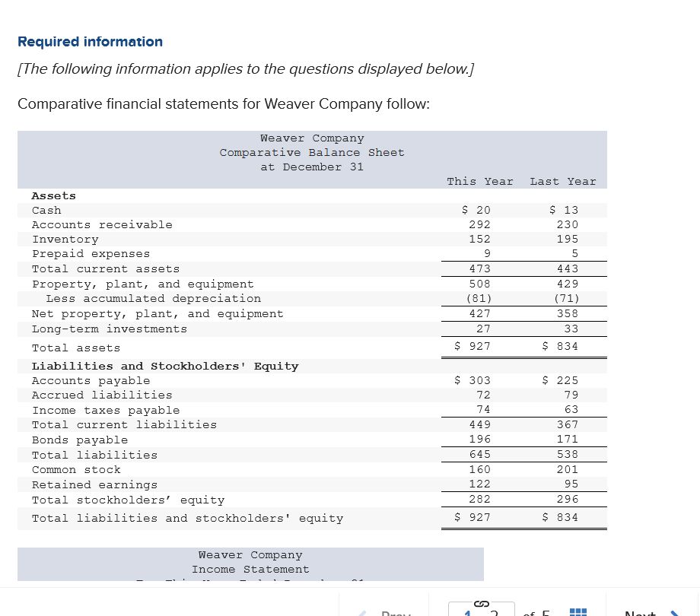Click Total current liabilities value 449

tap(480, 424)
